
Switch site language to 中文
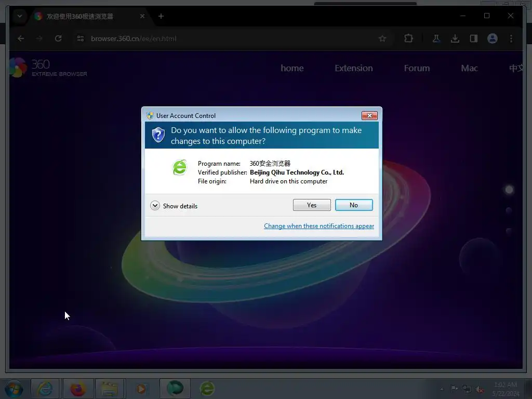click(x=516, y=68)
